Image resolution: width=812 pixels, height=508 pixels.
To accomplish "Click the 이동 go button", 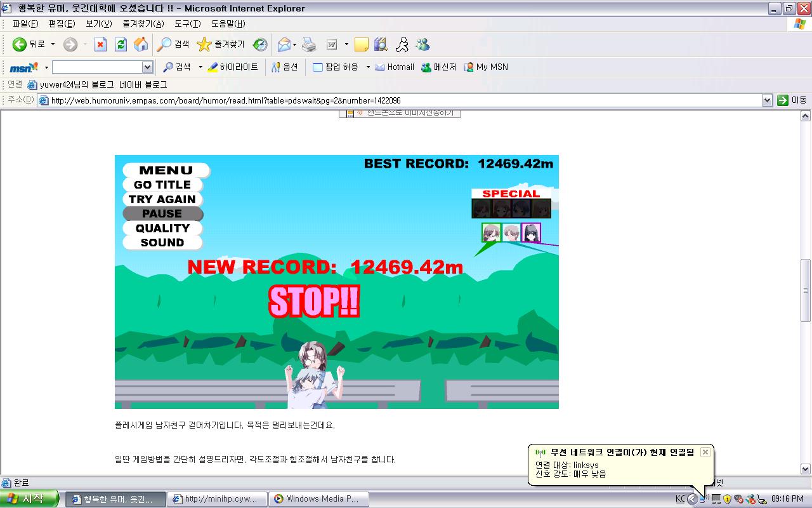I will coord(792,100).
